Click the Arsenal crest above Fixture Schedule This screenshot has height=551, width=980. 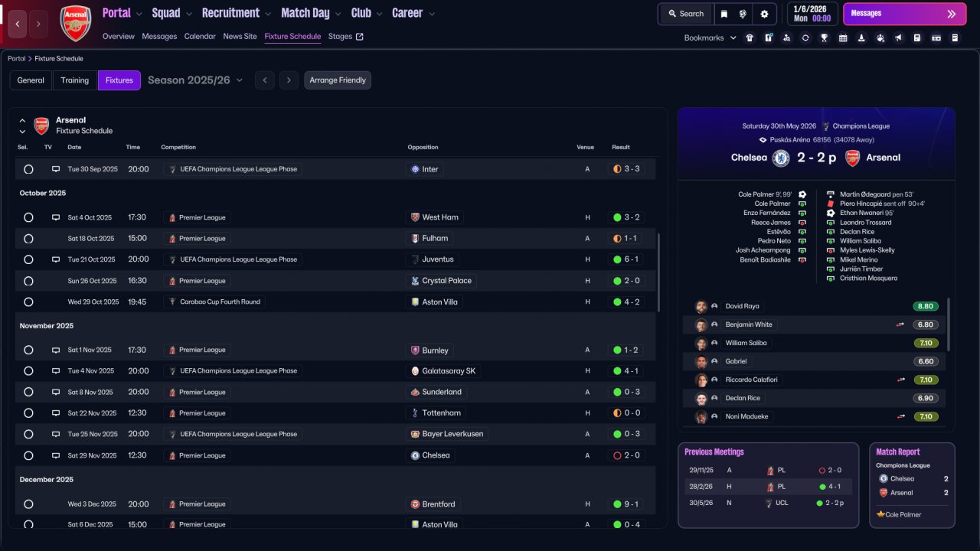click(41, 126)
